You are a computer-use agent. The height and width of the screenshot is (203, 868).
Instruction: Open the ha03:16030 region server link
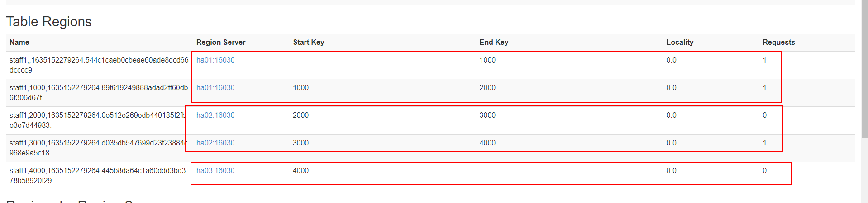(215, 170)
